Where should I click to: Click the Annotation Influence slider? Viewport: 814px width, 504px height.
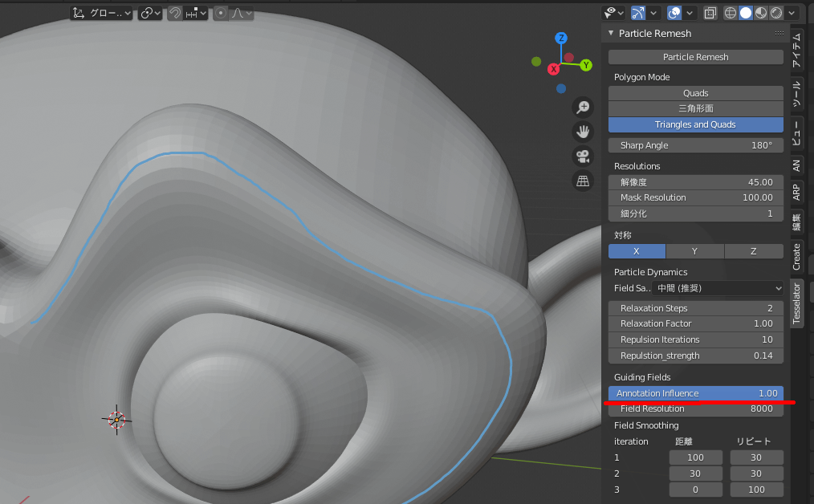tap(696, 393)
